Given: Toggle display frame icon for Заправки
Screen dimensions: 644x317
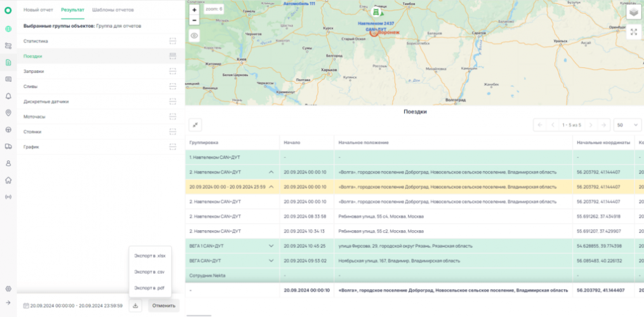Looking at the screenshot, I should [173, 72].
